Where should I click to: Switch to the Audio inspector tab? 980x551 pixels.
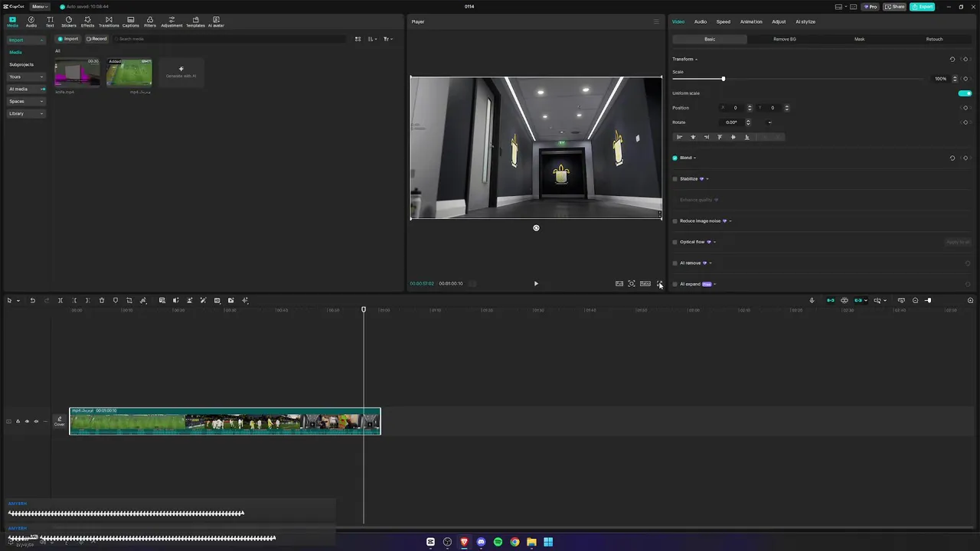[701, 21]
